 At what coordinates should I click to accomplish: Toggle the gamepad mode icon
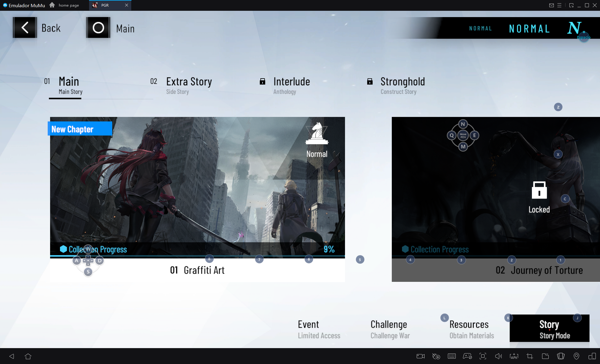467,356
